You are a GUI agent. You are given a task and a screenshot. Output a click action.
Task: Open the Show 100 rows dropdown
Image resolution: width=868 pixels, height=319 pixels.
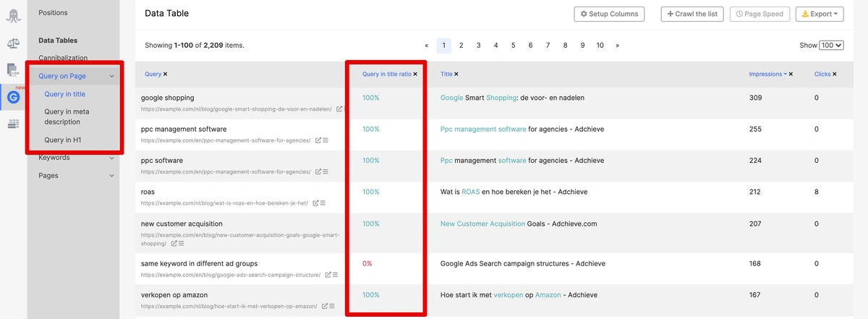click(x=831, y=45)
